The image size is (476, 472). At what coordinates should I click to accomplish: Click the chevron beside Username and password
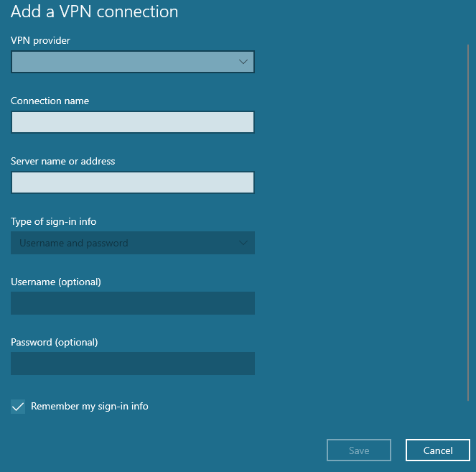[x=243, y=244]
